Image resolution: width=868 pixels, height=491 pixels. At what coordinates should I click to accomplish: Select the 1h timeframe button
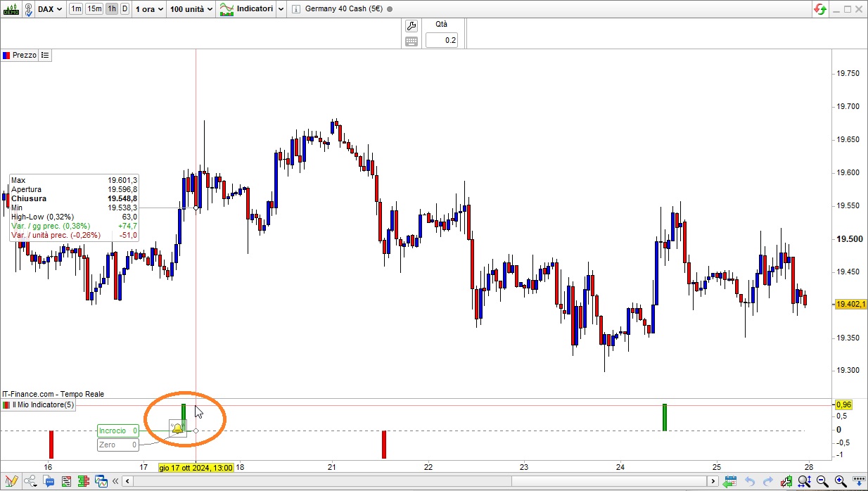(x=112, y=9)
